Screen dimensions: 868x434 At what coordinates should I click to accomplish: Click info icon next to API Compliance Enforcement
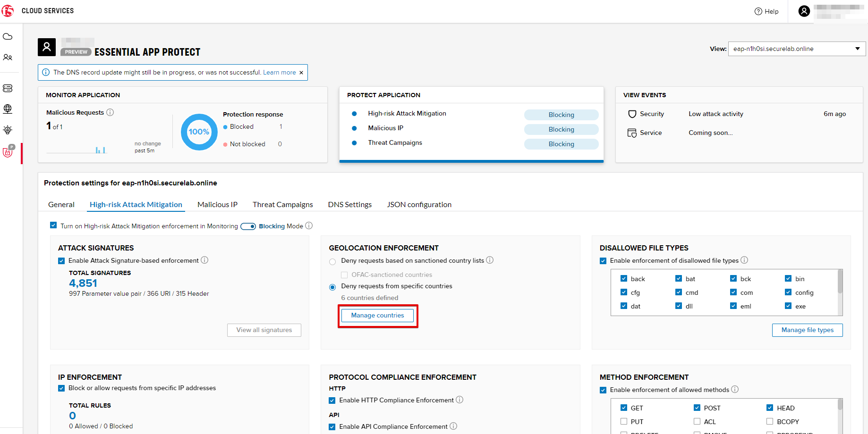453,426
